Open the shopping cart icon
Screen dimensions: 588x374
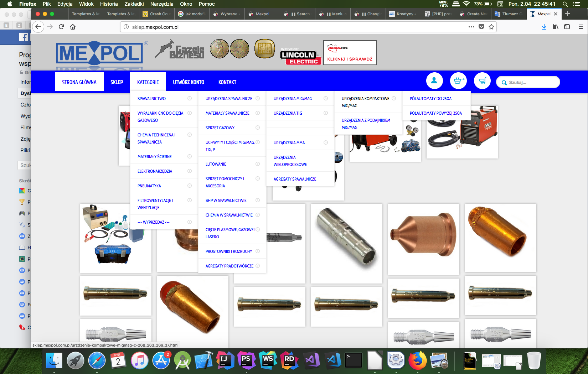pos(482,81)
